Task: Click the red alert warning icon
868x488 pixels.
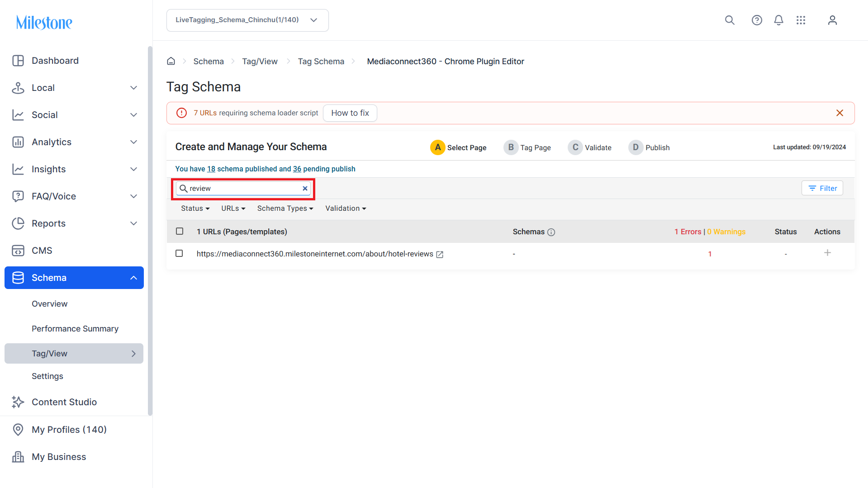Action: click(181, 113)
